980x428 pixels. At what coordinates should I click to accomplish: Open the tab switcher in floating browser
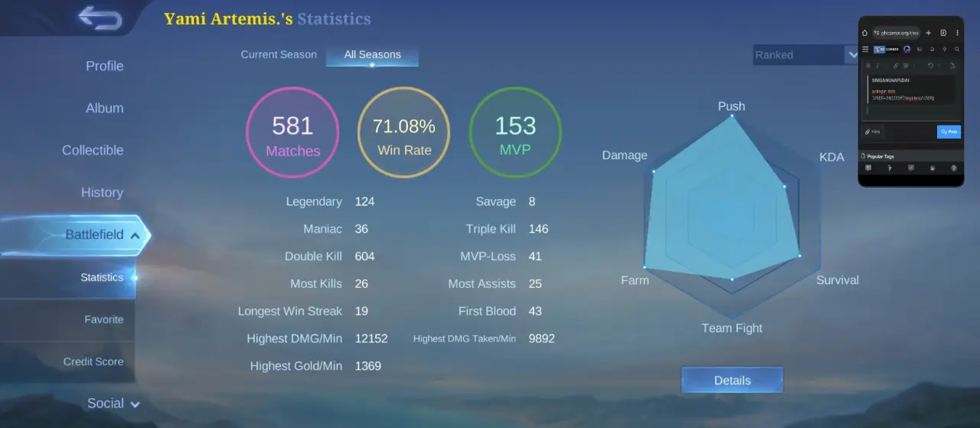943,33
